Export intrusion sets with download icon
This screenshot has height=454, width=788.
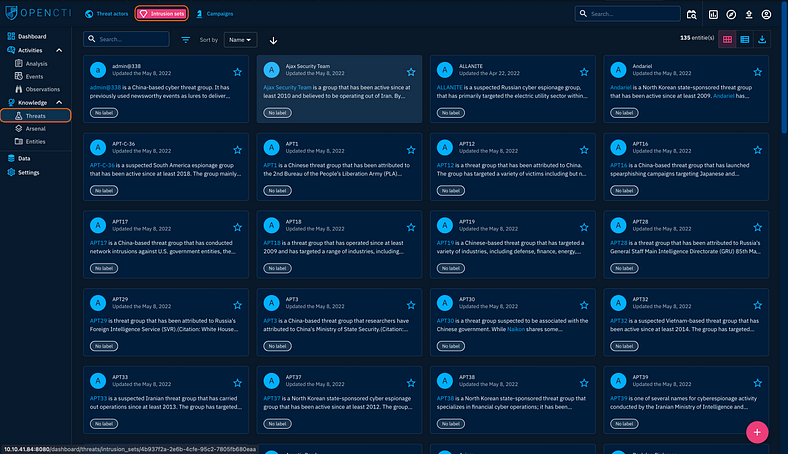[762, 39]
